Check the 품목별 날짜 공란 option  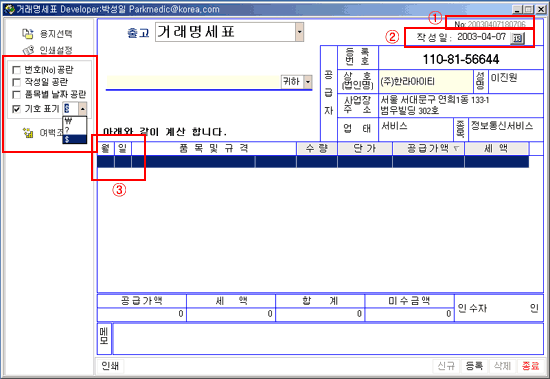tap(16, 94)
